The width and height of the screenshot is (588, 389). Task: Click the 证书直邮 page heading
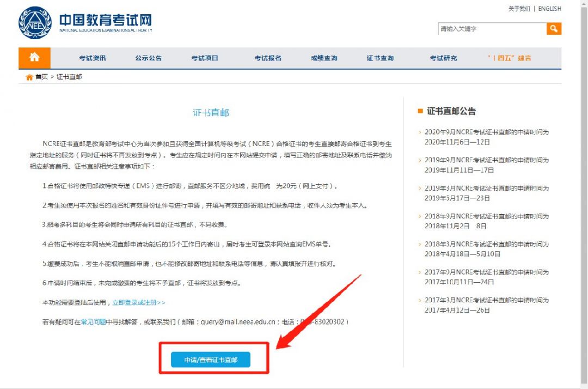pyautogui.click(x=211, y=113)
